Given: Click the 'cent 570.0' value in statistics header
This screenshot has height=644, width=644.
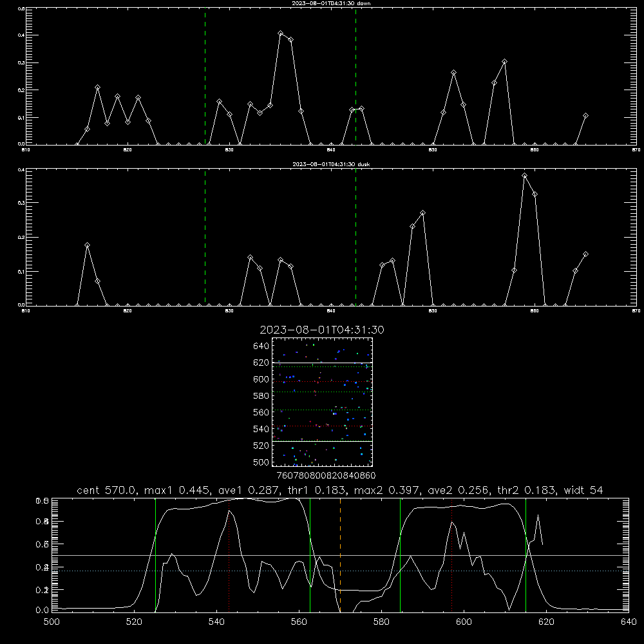Looking at the screenshot, I should [x=107, y=490].
